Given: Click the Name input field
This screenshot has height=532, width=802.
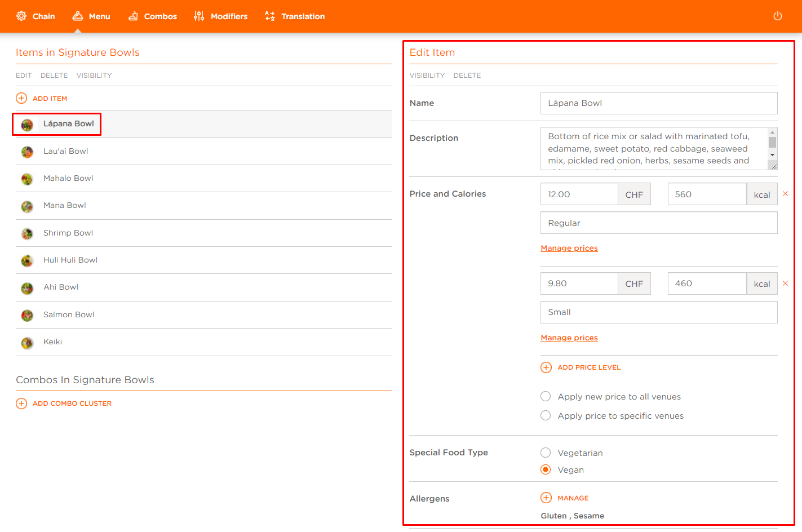Looking at the screenshot, I should pos(658,103).
